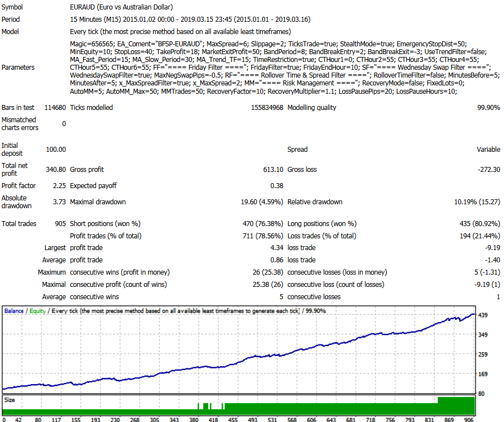Viewport: 504px width, 422px height.
Task: Select the profit trades value '711 (78.56%)'
Action: (263, 236)
